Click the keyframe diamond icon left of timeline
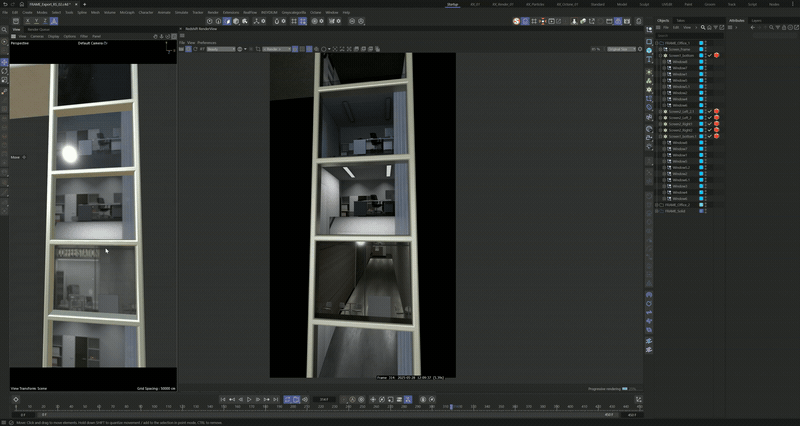 (16, 399)
